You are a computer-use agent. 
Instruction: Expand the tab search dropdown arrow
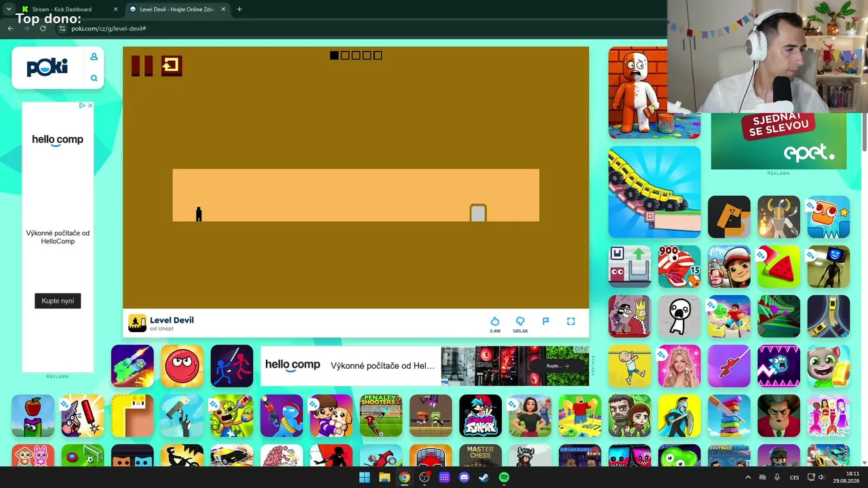click(x=8, y=9)
